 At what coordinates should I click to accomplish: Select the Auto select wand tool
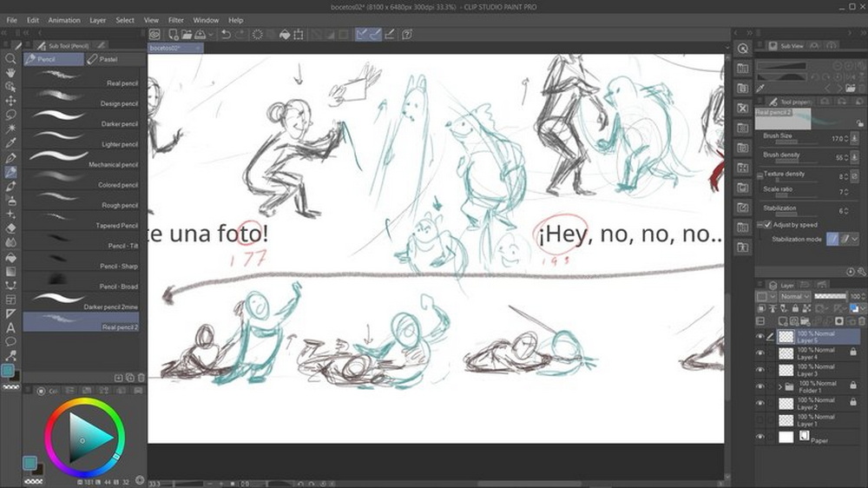coord(10,129)
